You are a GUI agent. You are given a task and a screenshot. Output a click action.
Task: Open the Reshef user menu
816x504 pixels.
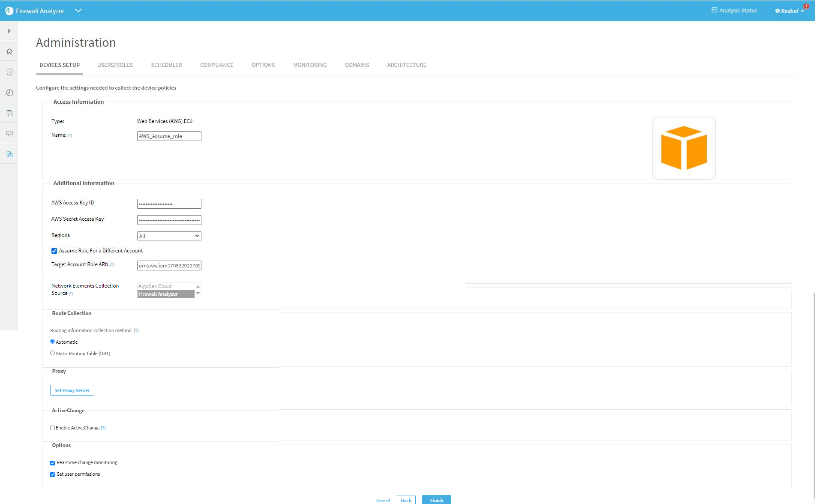[x=789, y=11]
